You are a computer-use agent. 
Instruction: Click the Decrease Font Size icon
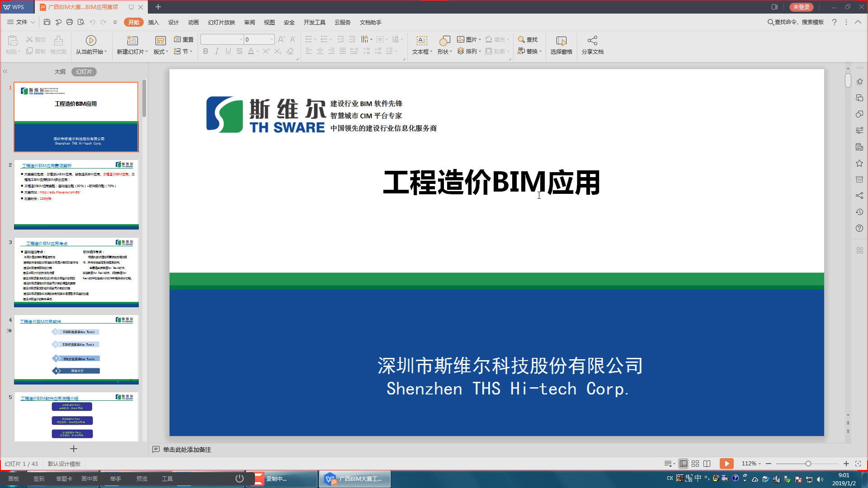pos(293,39)
